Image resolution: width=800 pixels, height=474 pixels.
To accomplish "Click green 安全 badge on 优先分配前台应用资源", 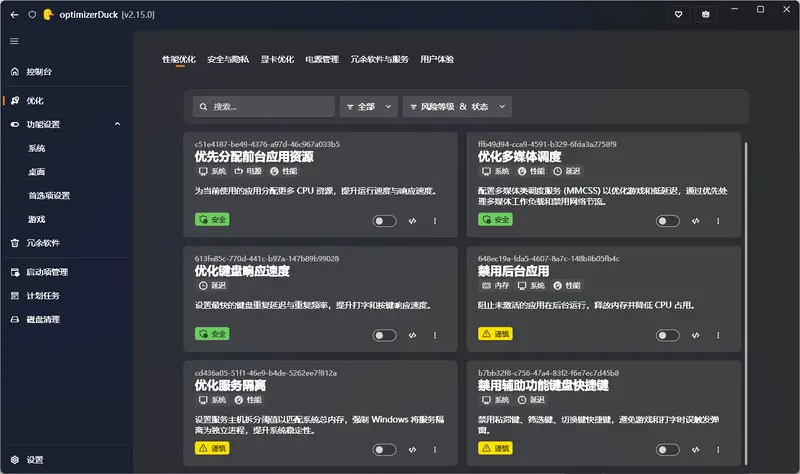I will coord(212,219).
